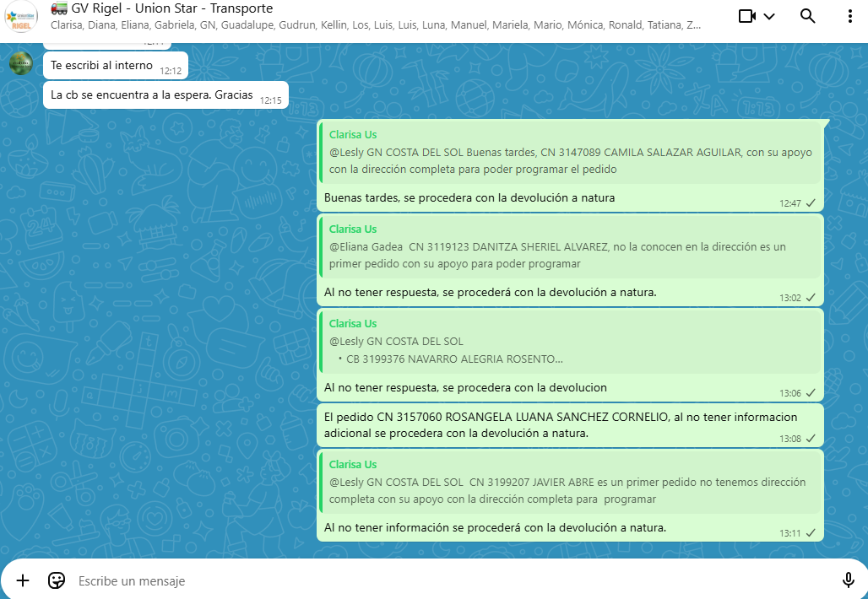This screenshot has height=599, width=868.
Task: Click the checkmark on the 13:11 message
Action: pyautogui.click(x=811, y=533)
